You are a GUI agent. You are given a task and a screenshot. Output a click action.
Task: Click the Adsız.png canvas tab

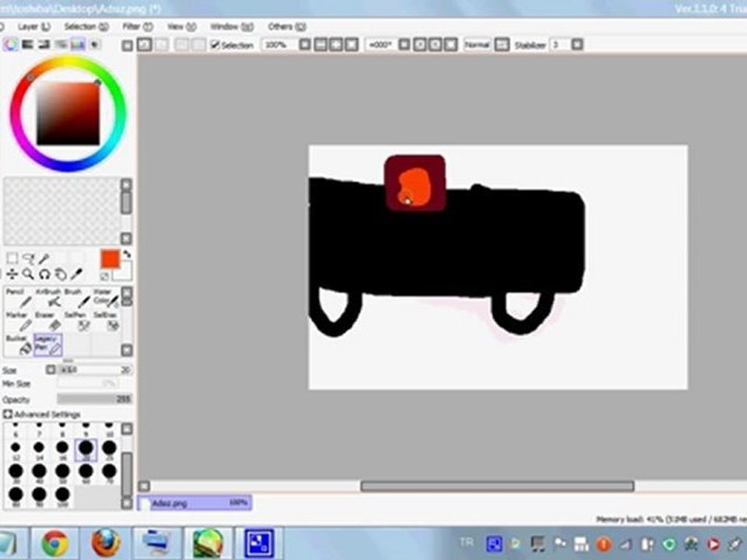click(x=195, y=503)
